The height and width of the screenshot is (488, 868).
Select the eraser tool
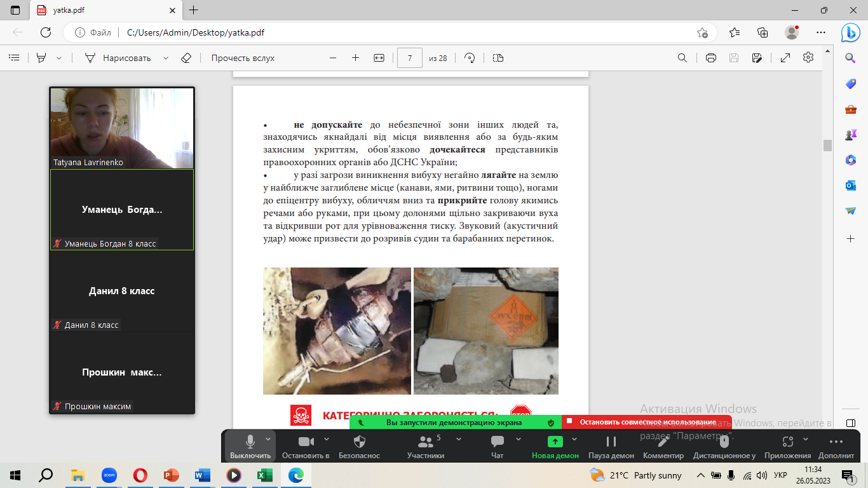tap(186, 58)
